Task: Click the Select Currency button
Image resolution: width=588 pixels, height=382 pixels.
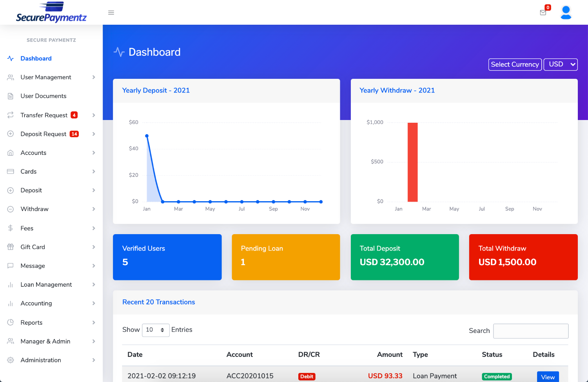Action: click(x=515, y=64)
